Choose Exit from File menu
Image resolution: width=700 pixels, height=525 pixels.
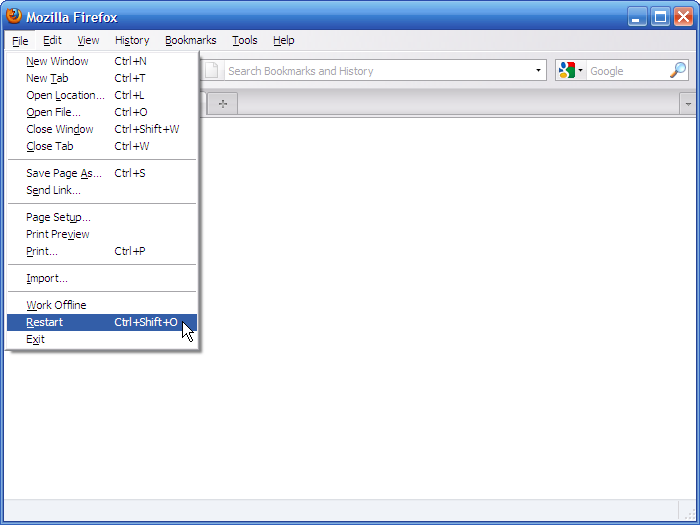click(x=102, y=339)
